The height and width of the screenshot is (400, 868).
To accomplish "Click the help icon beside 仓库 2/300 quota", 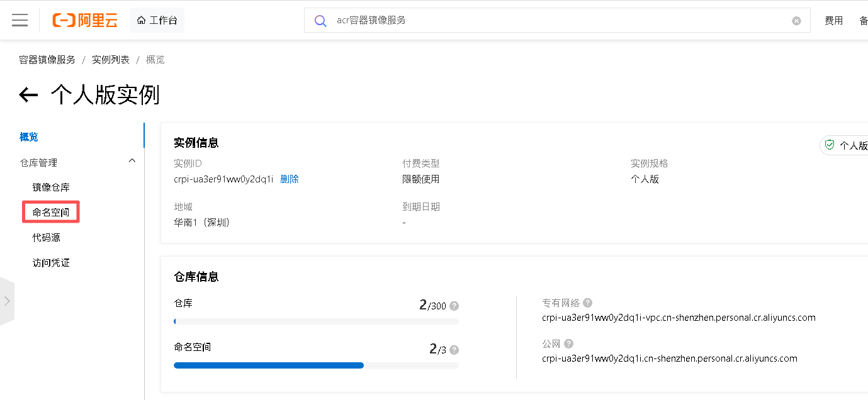I will pos(454,306).
